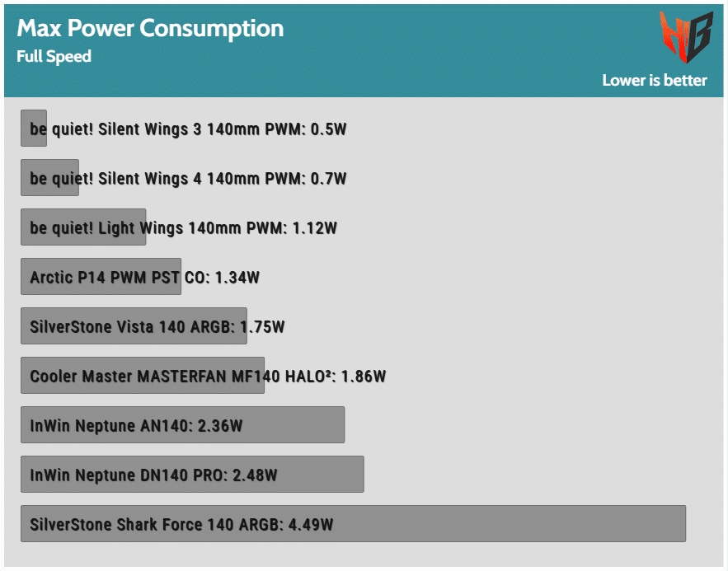This screenshot has height=571, width=728.
Task: Select the InWin Neptune DN140 PRO bar
Action: pos(192,475)
